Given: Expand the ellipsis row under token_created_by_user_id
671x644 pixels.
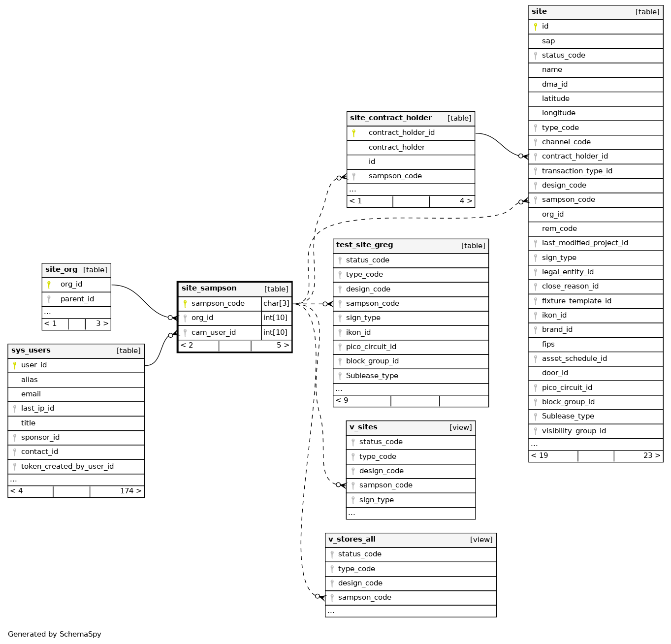Looking at the screenshot, I should [14, 480].
